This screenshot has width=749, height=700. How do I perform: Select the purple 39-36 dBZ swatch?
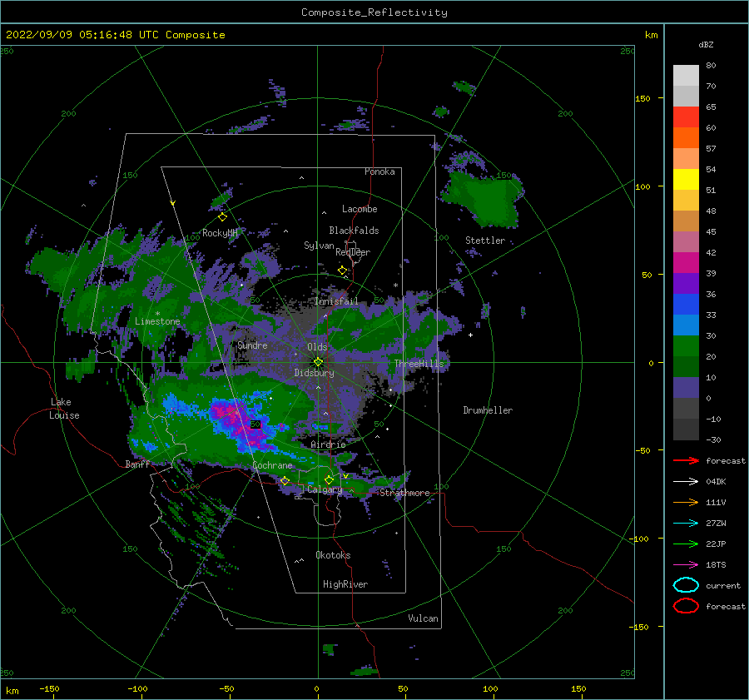point(686,283)
